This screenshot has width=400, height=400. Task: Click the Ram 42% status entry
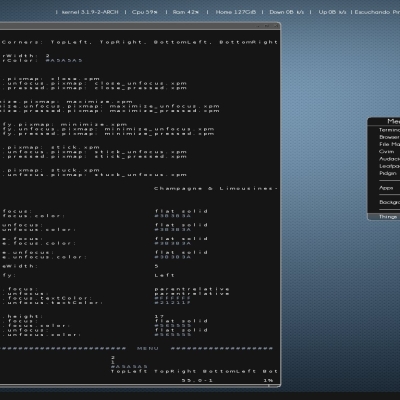click(x=186, y=12)
